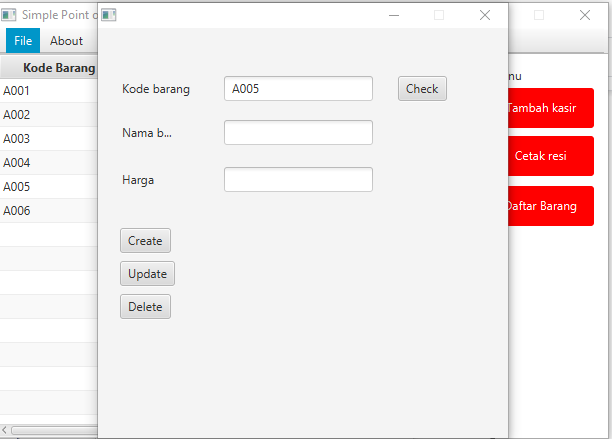The height and width of the screenshot is (439, 612).
Task: Open Daftar Barang from the menu
Action: point(551,206)
